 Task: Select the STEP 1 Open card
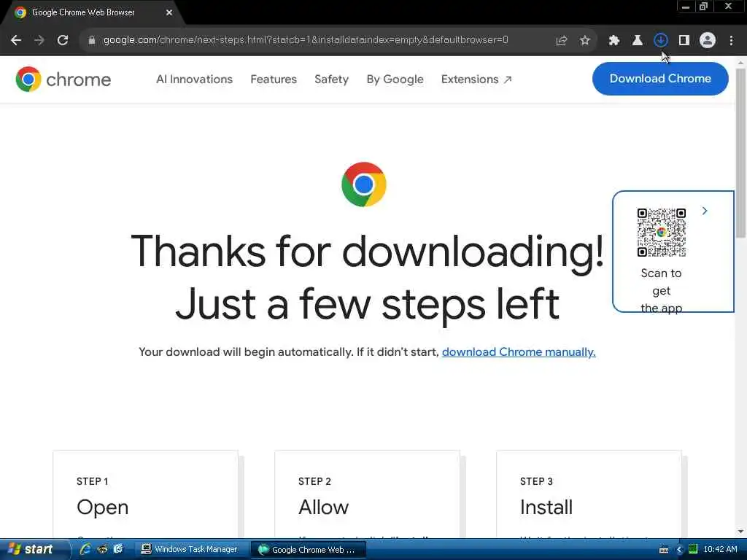pyautogui.click(x=145, y=494)
